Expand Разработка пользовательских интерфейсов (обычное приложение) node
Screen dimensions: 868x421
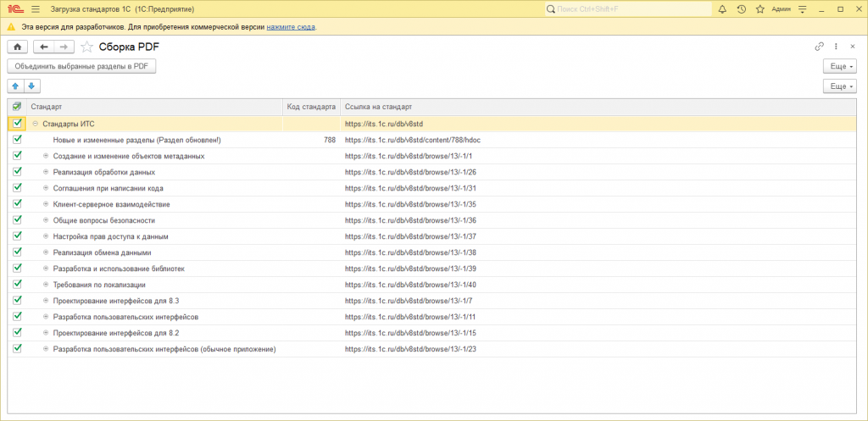point(46,350)
